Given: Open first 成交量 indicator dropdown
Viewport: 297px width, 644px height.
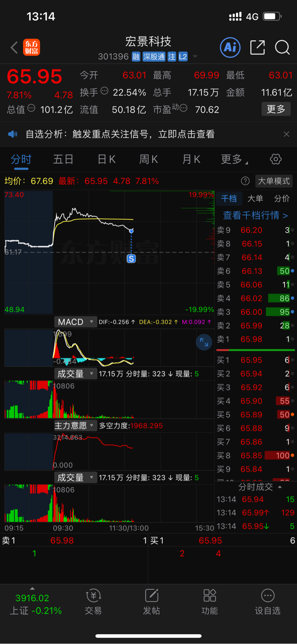Looking at the screenshot, I should click(x=75, y=374).
